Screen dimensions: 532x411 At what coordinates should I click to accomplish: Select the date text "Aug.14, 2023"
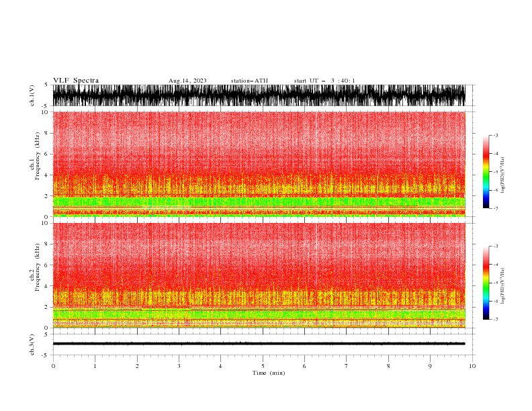click(x=187, y=81)
